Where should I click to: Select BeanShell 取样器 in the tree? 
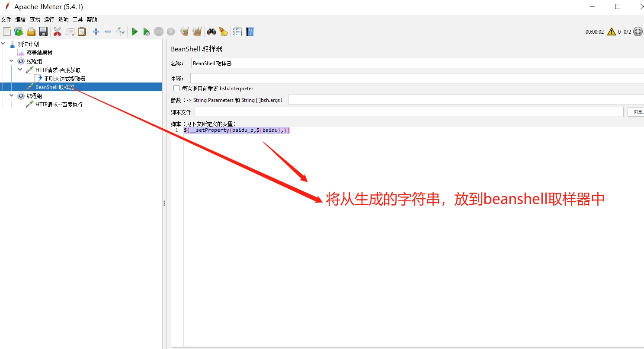pyautogui.click(x=54, y=87)
